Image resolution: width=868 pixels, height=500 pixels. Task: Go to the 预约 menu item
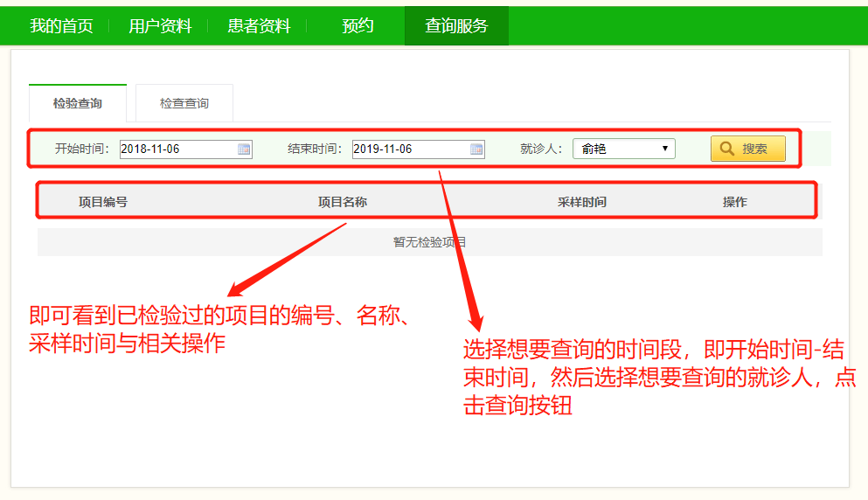point(358,25)
